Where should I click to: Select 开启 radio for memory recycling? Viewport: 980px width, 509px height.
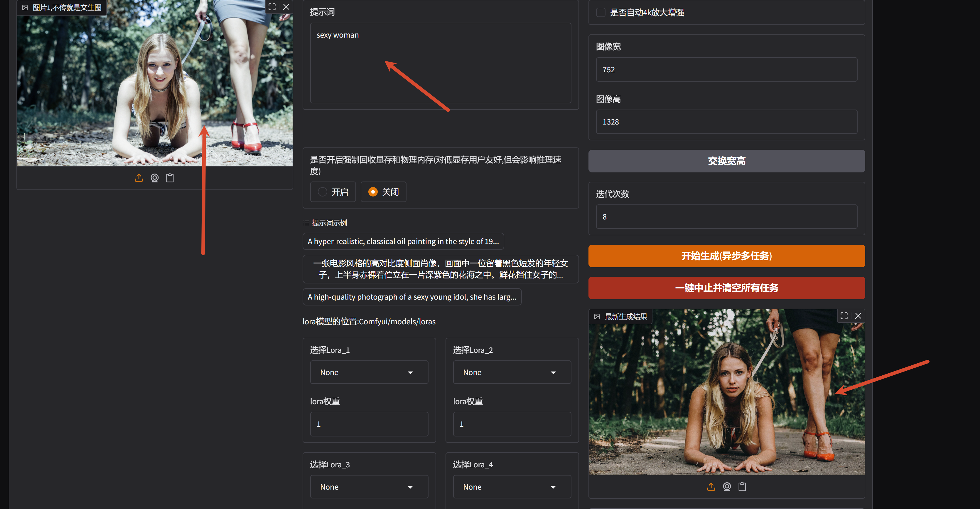point(333,192)
